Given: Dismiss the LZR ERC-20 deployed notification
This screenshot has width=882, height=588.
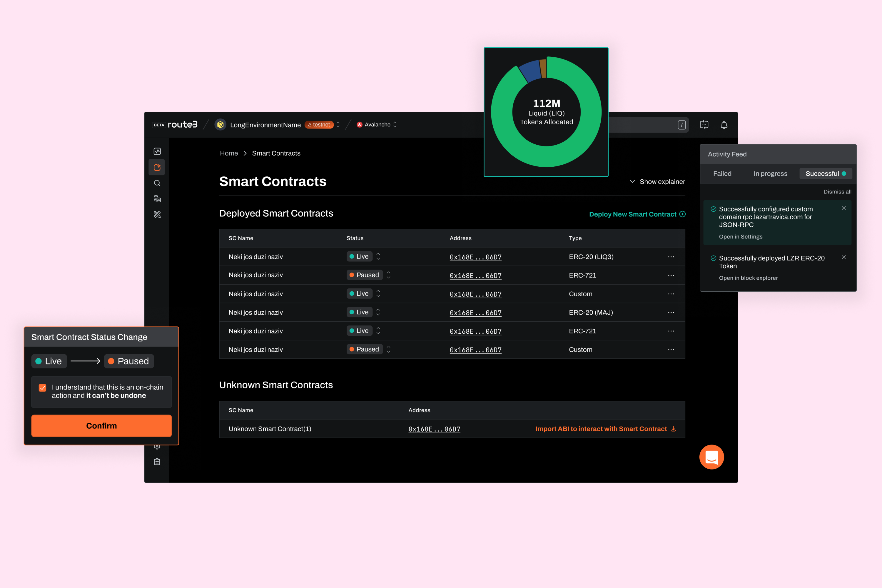Looking at the screenshot, I should [x=843, y=257].
